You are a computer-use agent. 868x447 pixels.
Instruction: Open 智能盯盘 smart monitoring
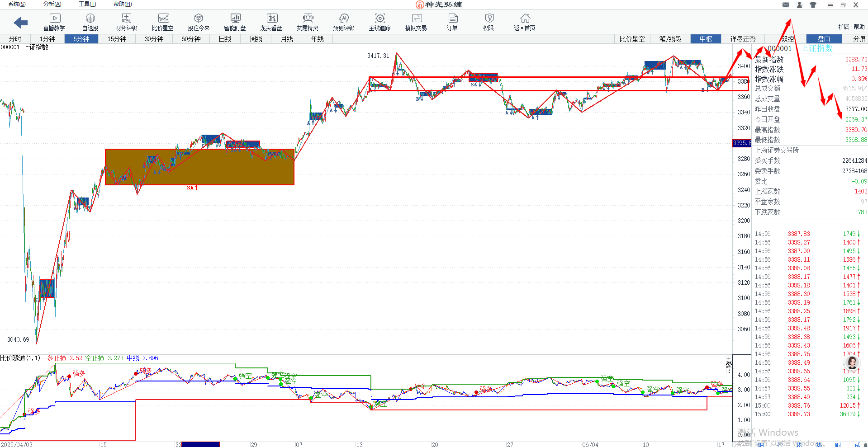pyautogui.click(x=235, y=22)
